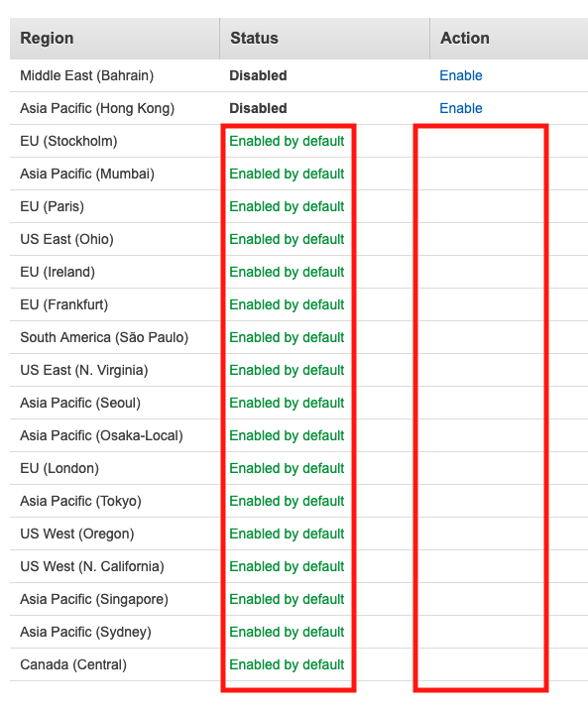Select the Asia Pacific (Osaka-Local) row
588x714 pixels.
pos(298,435)
